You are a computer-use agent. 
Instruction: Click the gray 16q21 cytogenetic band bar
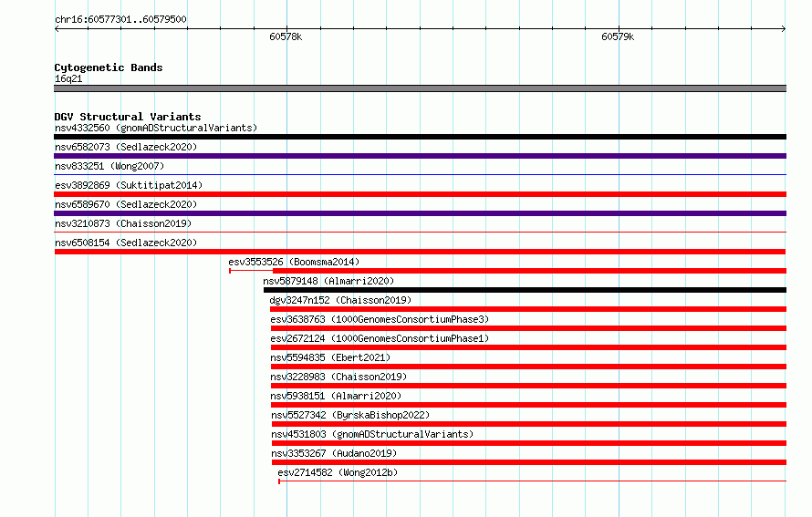click(x=420, y=89)
